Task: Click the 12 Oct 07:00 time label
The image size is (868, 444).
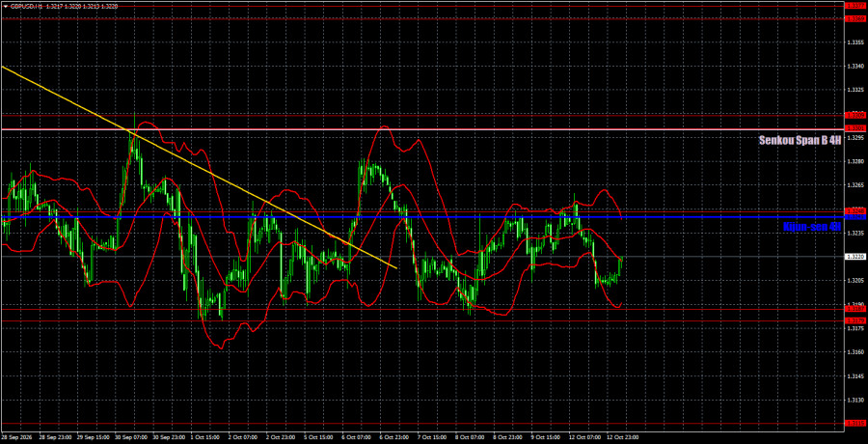Action: (585, 437)
